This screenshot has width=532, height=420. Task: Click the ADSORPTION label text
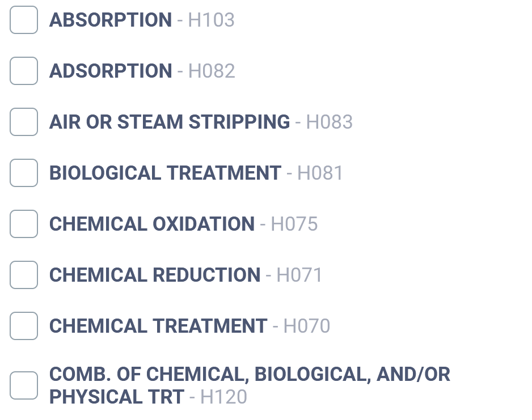tap(110, 71)
